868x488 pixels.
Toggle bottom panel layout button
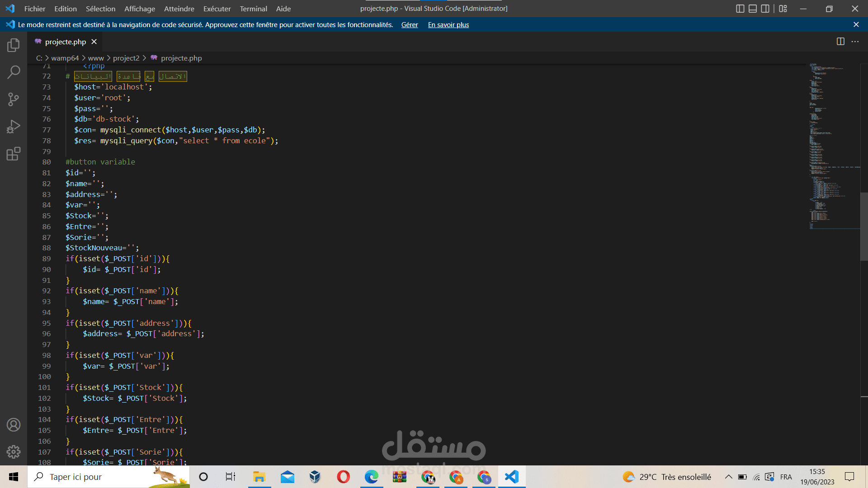click(753, 9)
